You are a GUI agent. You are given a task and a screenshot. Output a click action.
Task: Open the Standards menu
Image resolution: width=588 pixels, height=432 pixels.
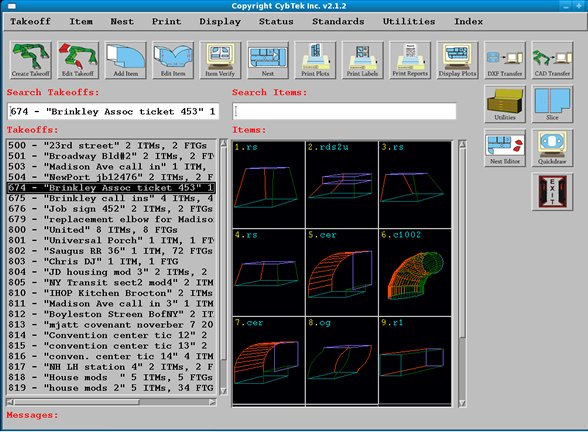tap(338, 21)
